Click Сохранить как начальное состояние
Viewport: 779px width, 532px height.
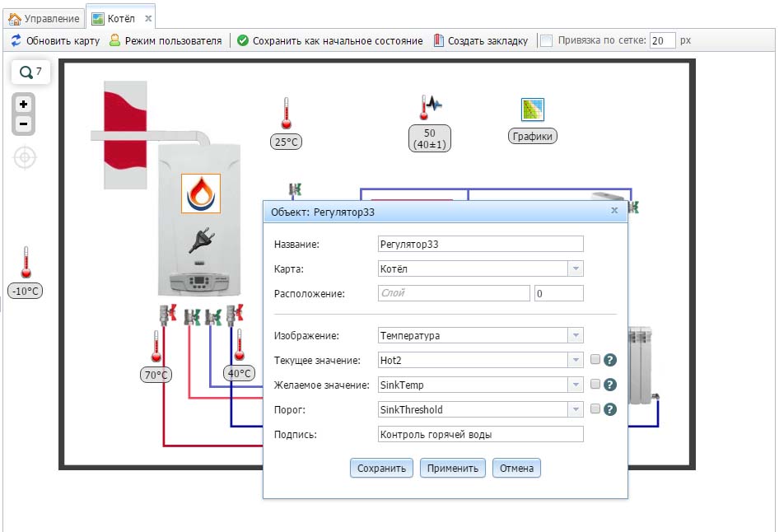point(330,40)
